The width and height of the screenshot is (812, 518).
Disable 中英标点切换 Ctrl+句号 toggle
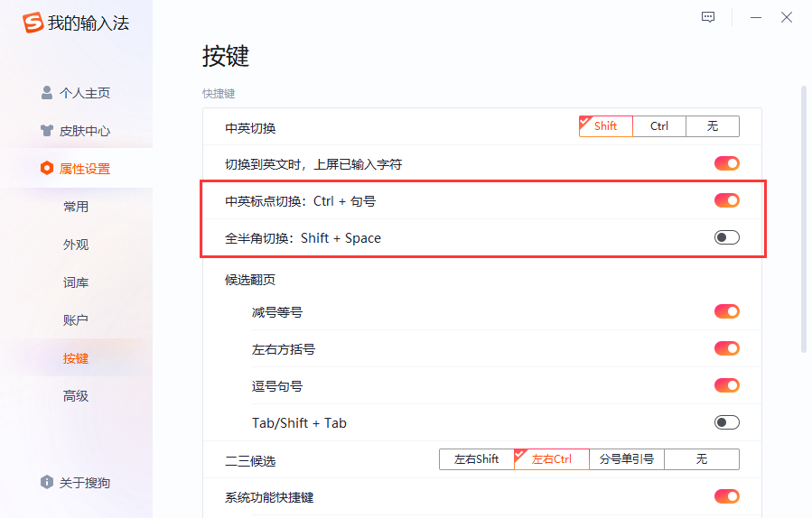click(726, 200)
